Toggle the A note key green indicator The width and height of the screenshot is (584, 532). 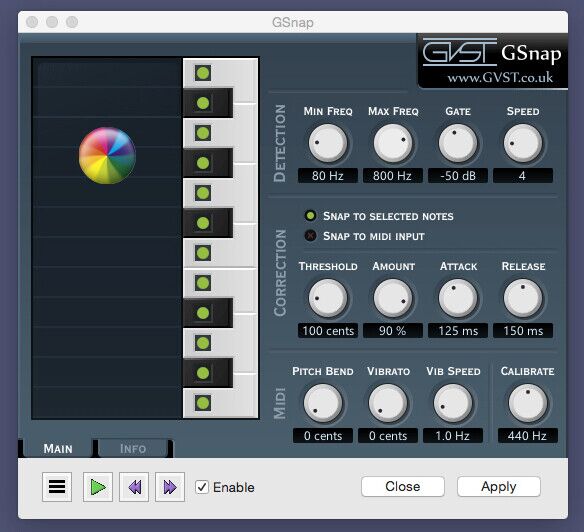pos(203,133)
